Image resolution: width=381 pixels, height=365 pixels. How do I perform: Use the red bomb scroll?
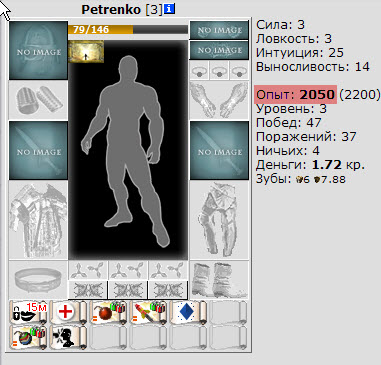pos(109,312)
